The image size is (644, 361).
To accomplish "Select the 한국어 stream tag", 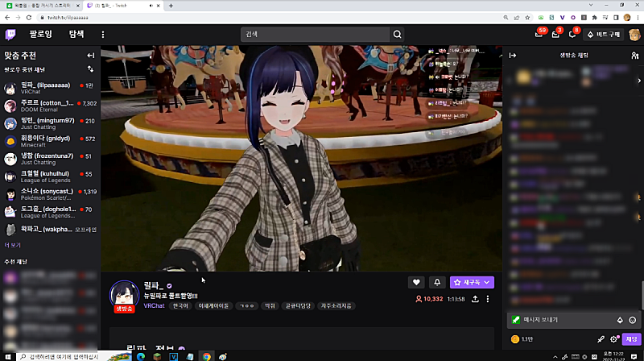I will (180, 306).
